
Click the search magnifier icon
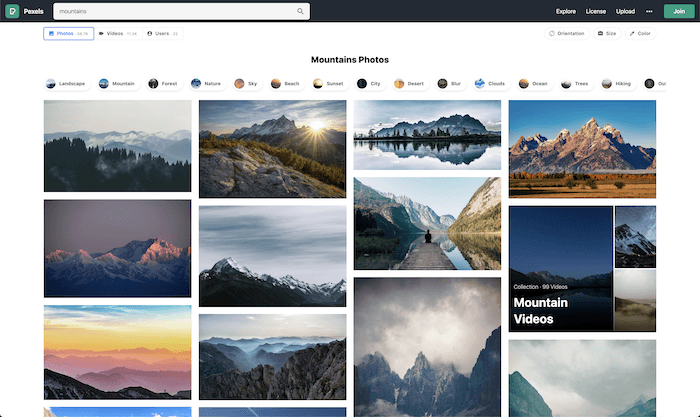tap(300, 11)
